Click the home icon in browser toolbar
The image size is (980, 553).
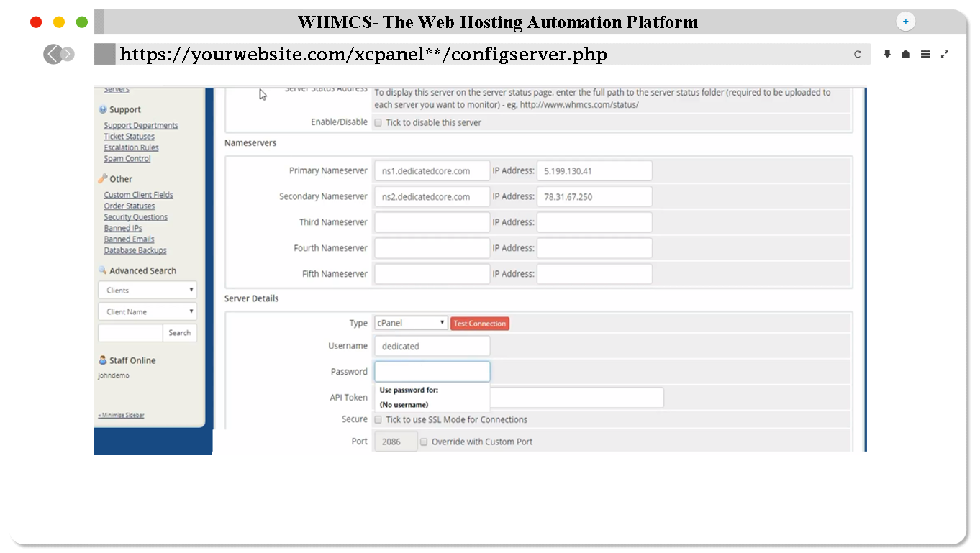(x=906, y=54)
